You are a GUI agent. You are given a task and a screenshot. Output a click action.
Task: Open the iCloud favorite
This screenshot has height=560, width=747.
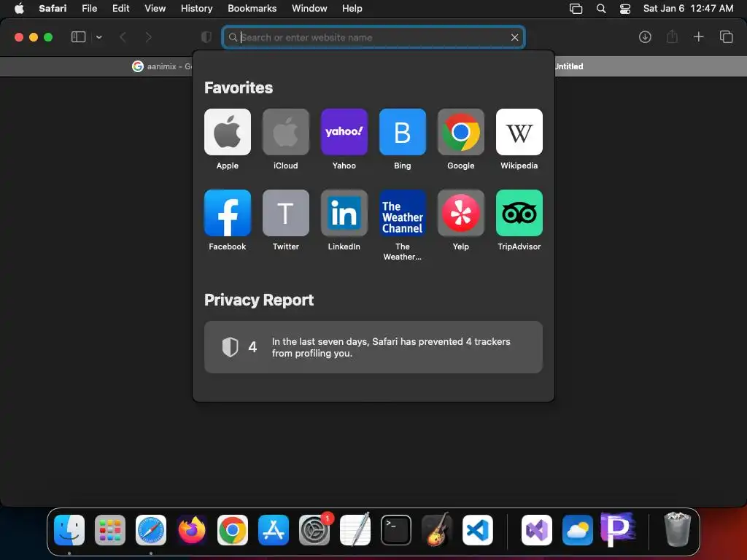pyautogui.click(x=285, y=132)
